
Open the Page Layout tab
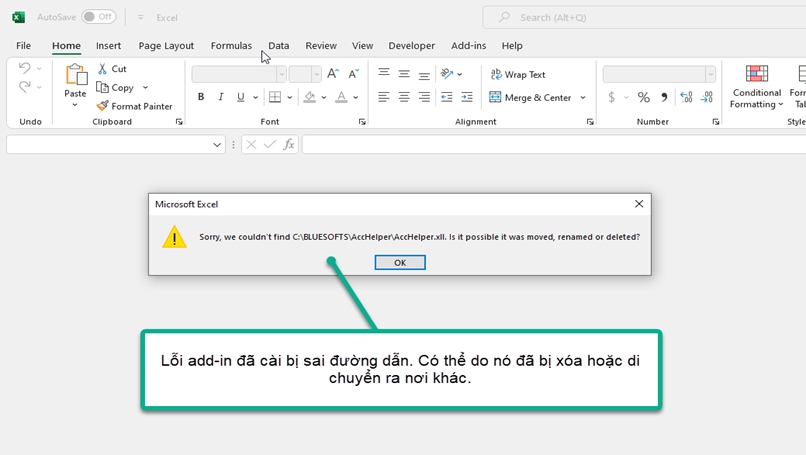tap(166, 45)
